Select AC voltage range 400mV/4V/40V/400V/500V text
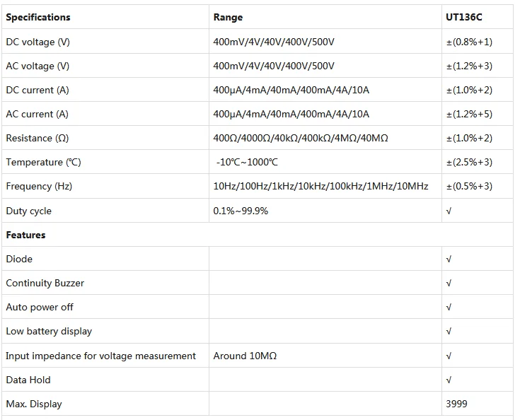 274,66
